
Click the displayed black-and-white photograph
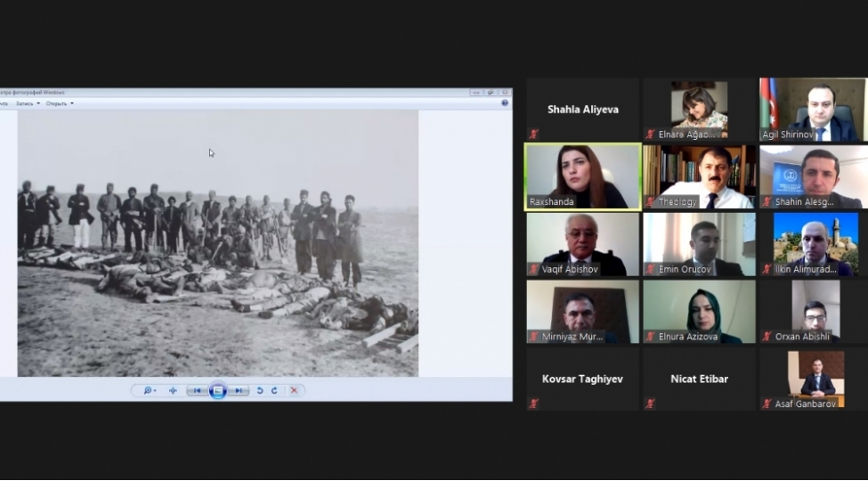coord(217,243)
